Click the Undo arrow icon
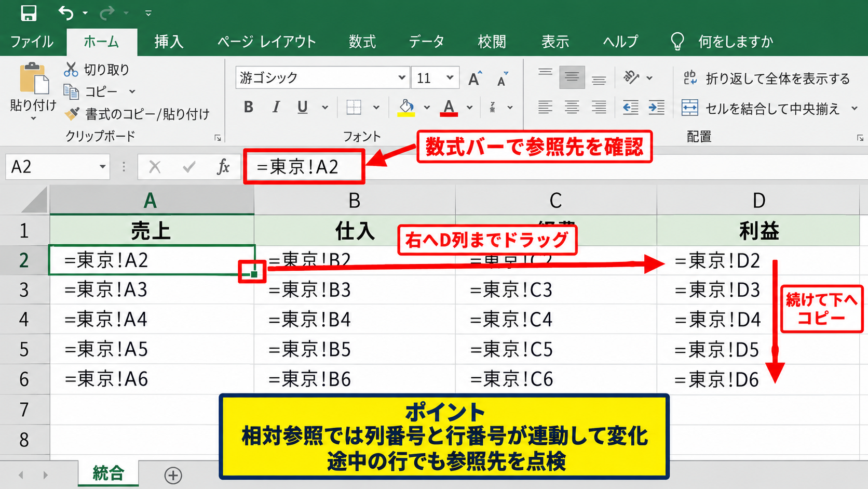 tap(65, 12)
